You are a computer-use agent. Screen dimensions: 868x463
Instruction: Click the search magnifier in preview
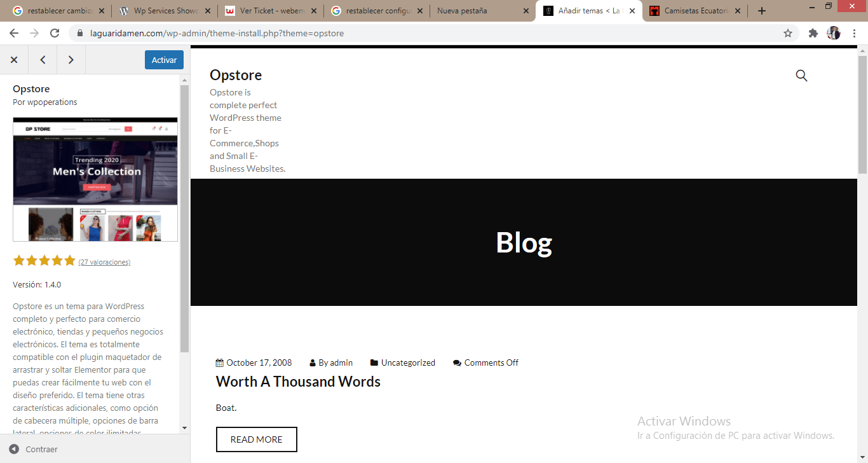(x=801, y=76)
